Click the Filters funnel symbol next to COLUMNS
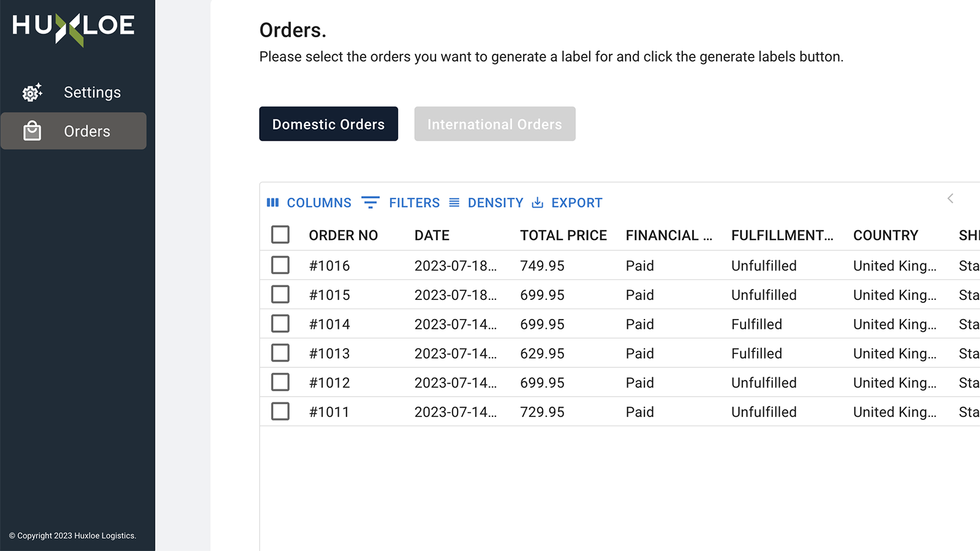980x551 pixels. click(x=370, y=203)
